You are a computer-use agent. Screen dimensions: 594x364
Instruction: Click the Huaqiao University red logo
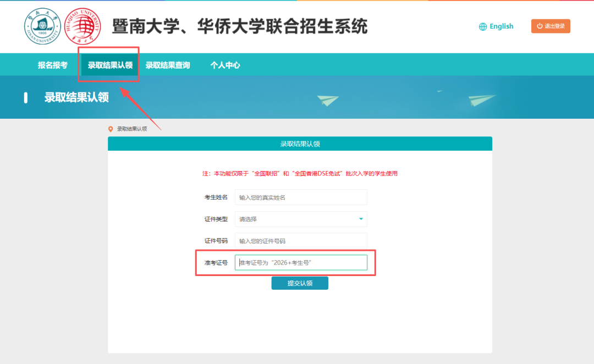[x=82, y=26]
